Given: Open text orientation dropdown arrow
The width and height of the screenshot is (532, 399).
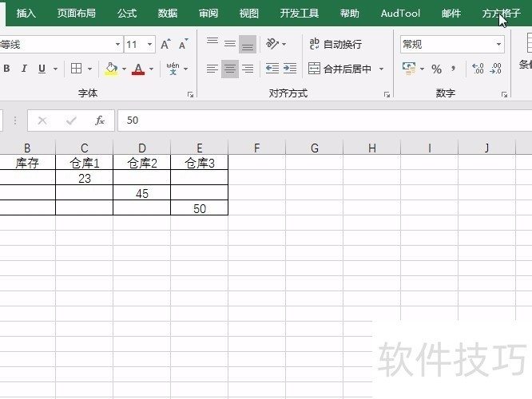Looking at the screenshot, I should click(284, 44).
